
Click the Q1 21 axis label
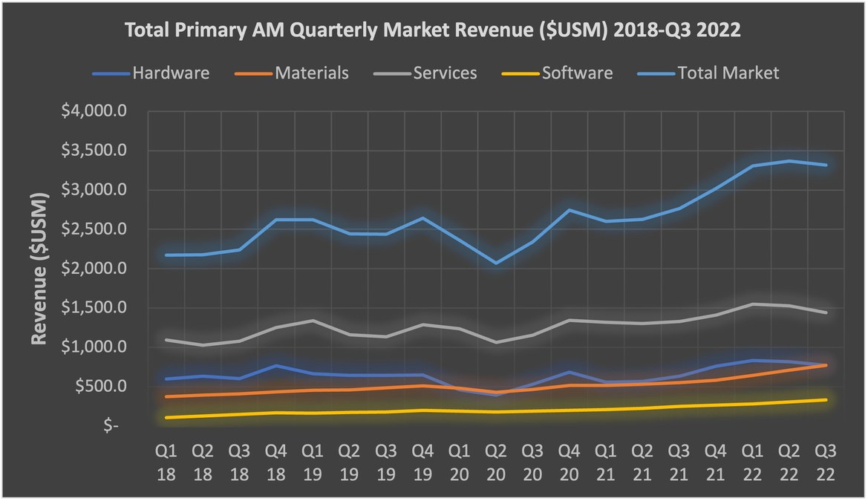(606, 463)
